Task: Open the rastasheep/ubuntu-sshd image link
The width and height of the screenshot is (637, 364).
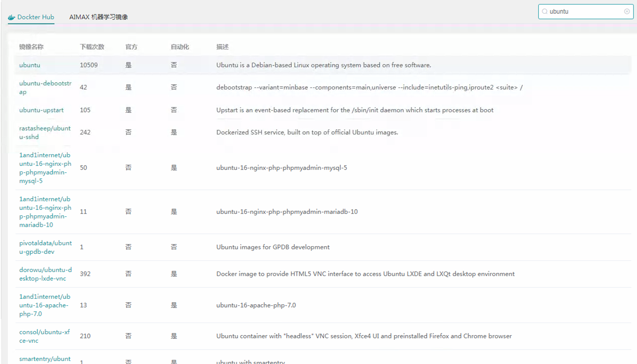Action: (45, 132)
